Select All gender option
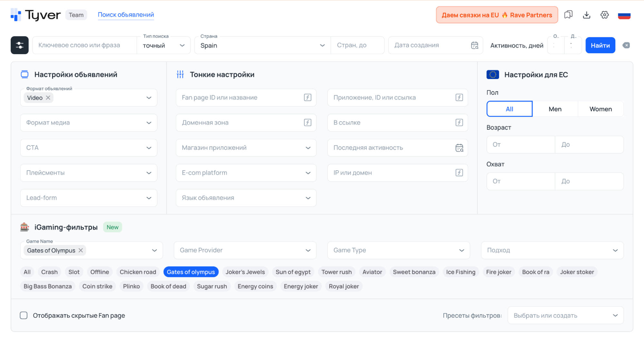Viewport: 644px width, 339px height. coord(509,109)
